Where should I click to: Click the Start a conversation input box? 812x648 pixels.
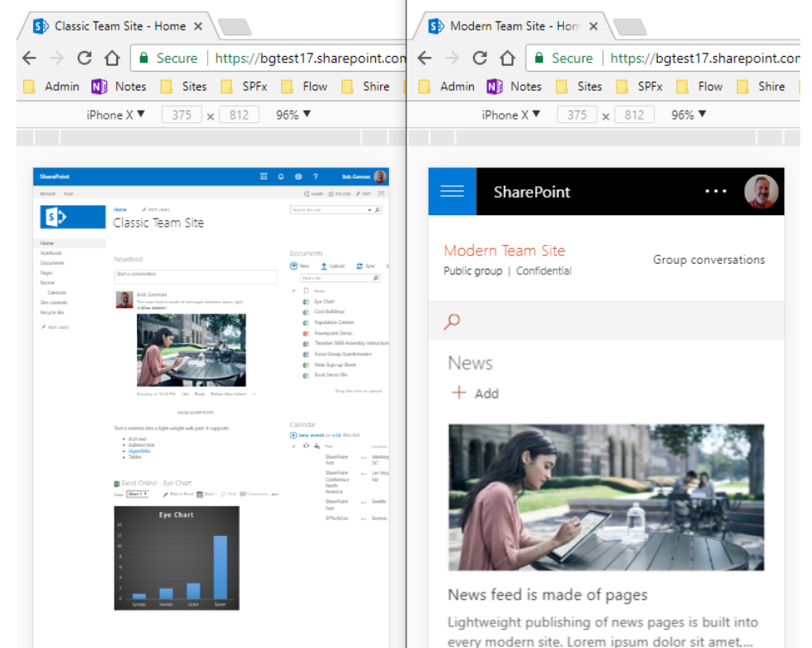[x=195, y=276]
